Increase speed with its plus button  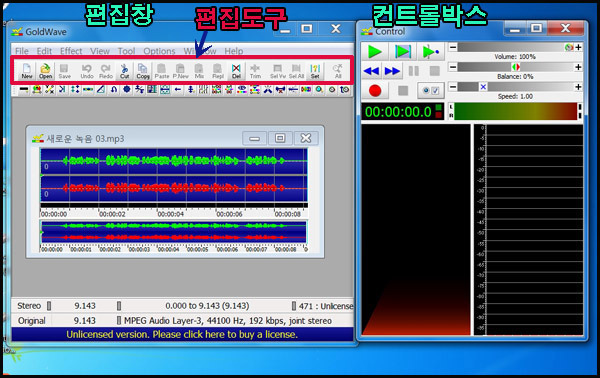pyautogui.click(x=578, y=87)
